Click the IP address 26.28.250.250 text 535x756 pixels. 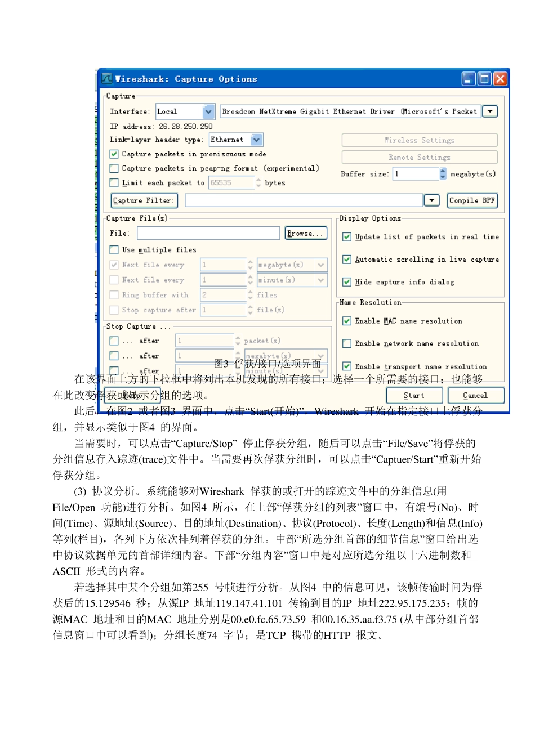coord(186,127)
